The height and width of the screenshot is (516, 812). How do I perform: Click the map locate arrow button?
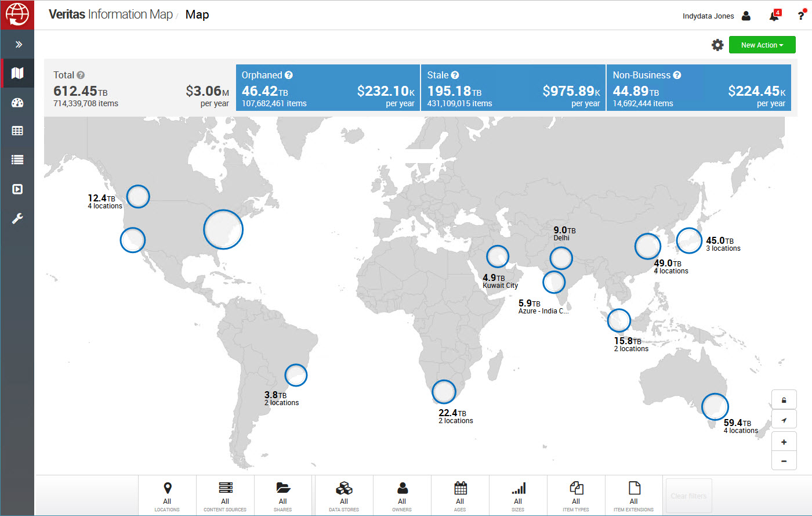coord(784,420)
